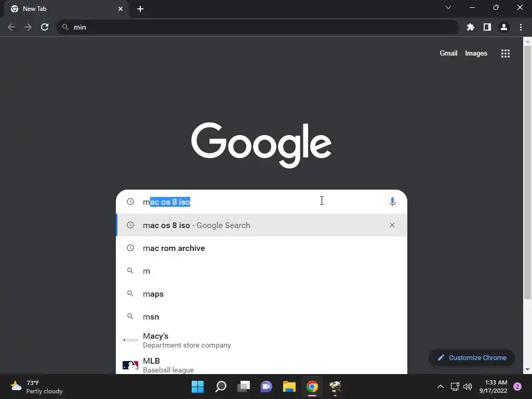The width and height of the screenshot is (532, 399).
Task: Open the weather widget showing 73°F
Action: [36, 387]
